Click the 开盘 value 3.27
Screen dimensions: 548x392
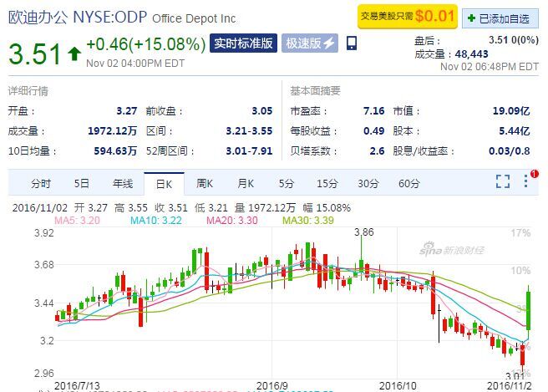tap(126, 111)
